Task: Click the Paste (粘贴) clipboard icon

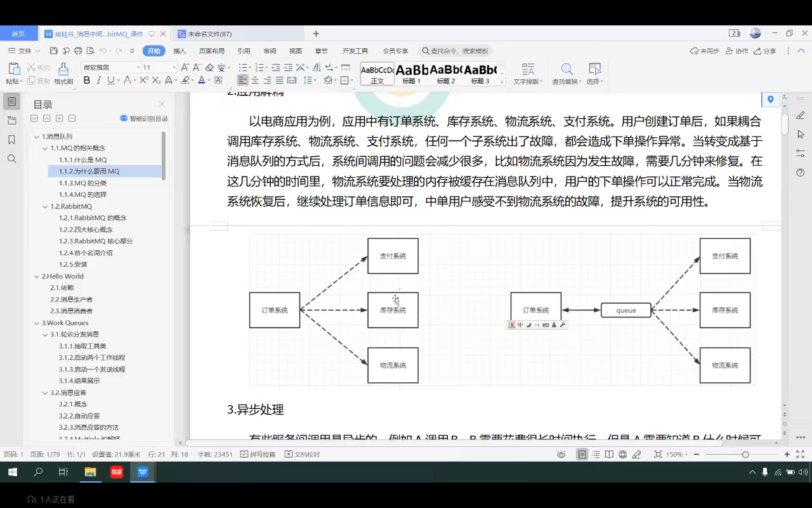Action: [14, 69]
